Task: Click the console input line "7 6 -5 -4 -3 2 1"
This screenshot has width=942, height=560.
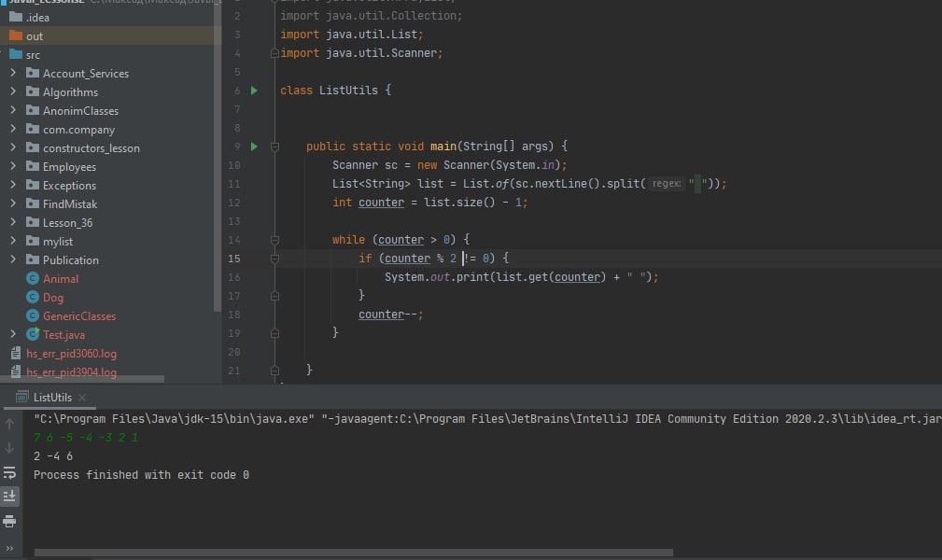Action: click(x=85, y=438)
